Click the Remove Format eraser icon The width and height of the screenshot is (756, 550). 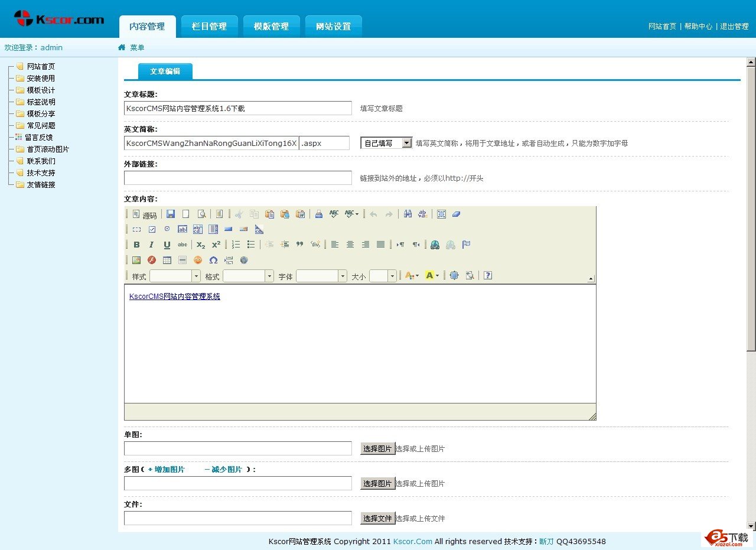(x=456, y=214)
